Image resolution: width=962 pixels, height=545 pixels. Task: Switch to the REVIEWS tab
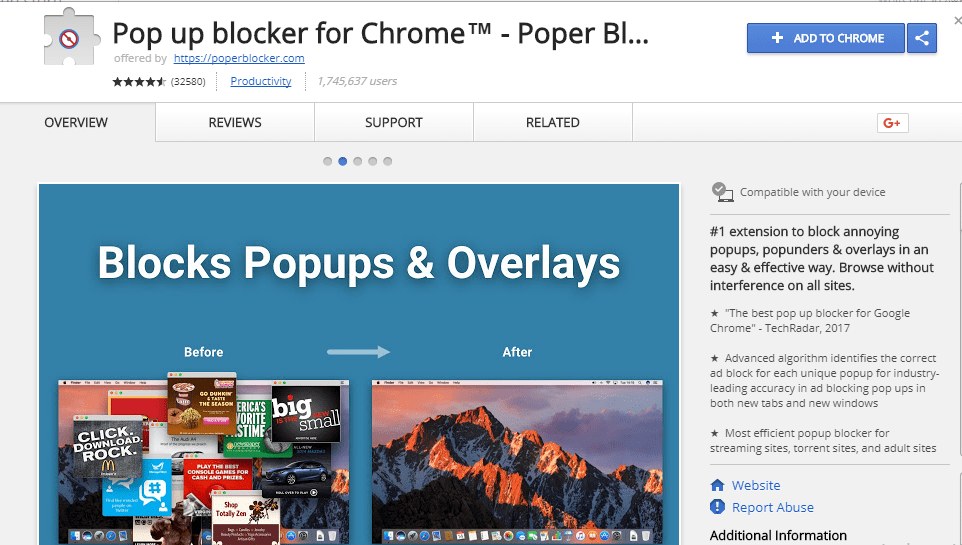coord(235,123)
